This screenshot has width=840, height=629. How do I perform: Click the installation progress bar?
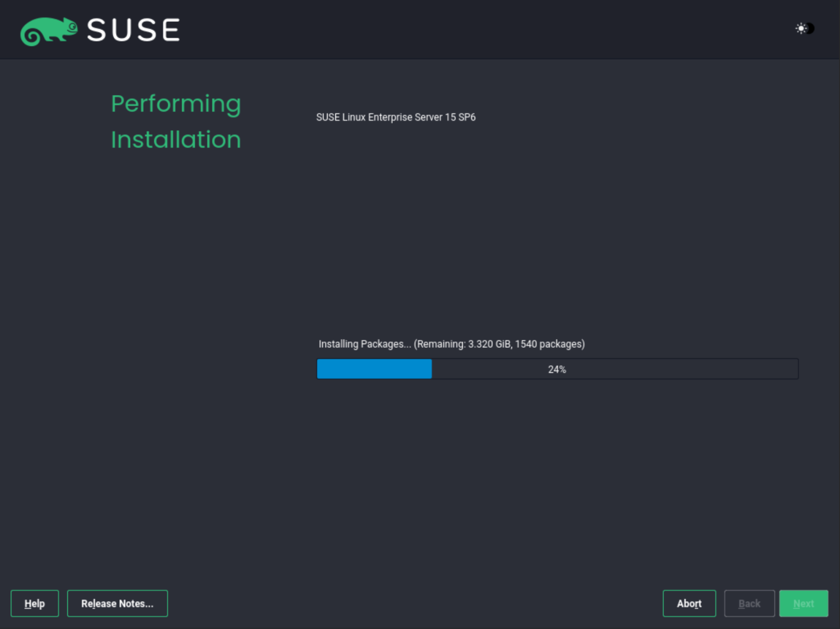558,369
